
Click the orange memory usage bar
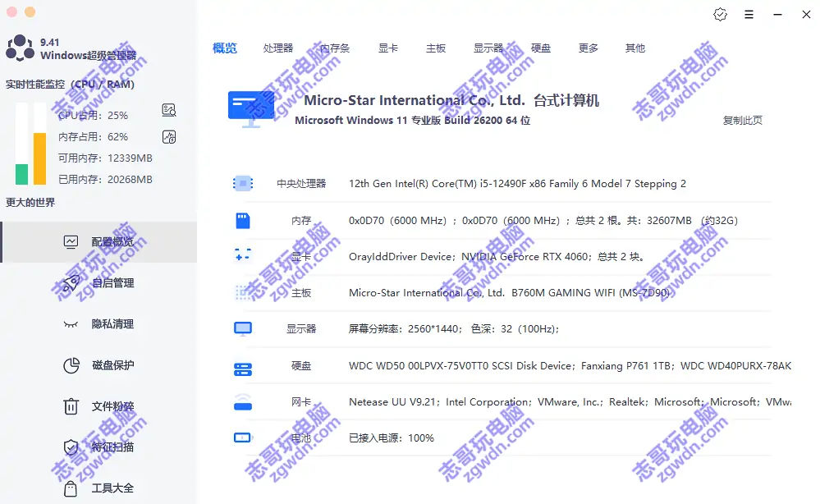pyautogui.click(x=39, y=158)
